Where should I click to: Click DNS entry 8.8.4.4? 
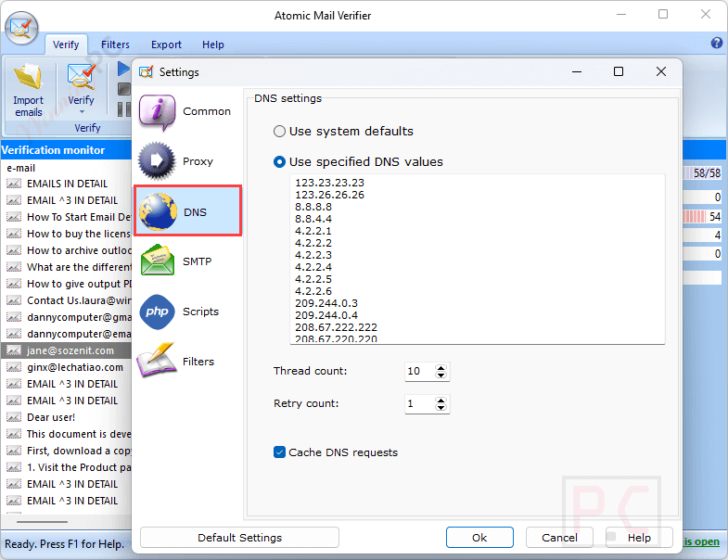[x=313, y=219]
